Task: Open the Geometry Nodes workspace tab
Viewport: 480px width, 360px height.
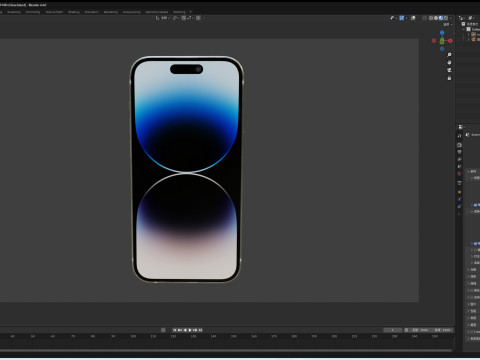Action: click(157, 12)
